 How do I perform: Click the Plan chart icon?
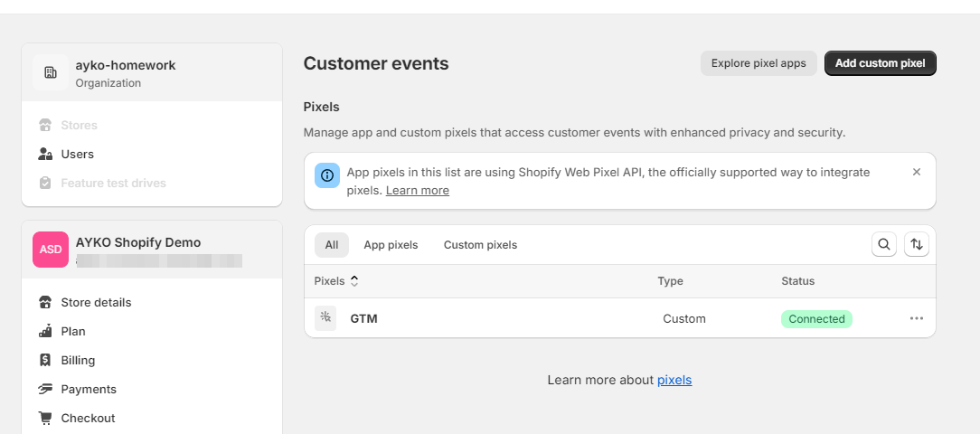[45, 332]
